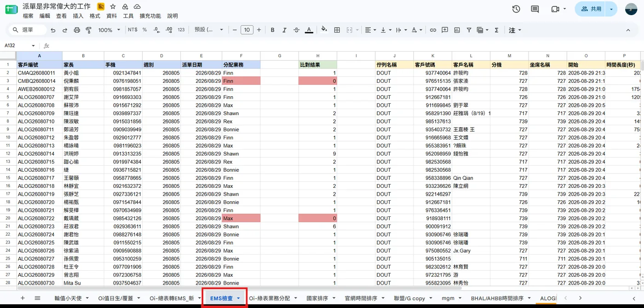644x308 pixels.
Task: Open the 編輯 menu
Action: (x=45, y=16)
